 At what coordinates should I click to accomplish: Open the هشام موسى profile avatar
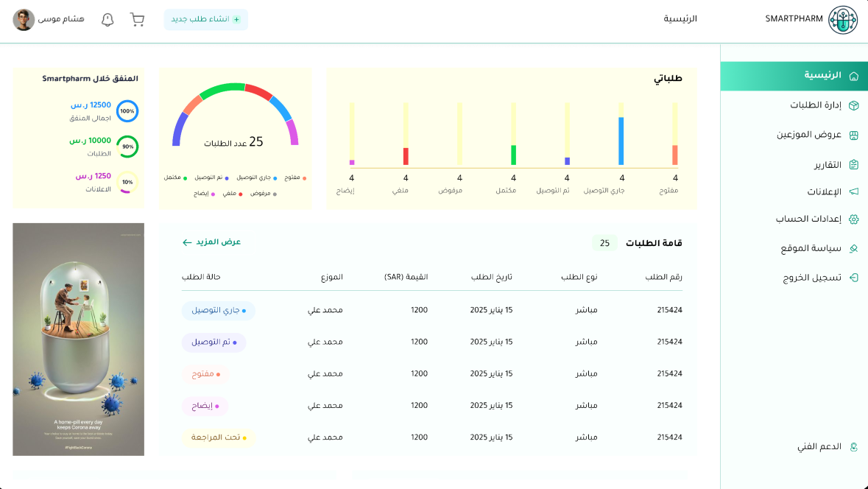point(24,20)
